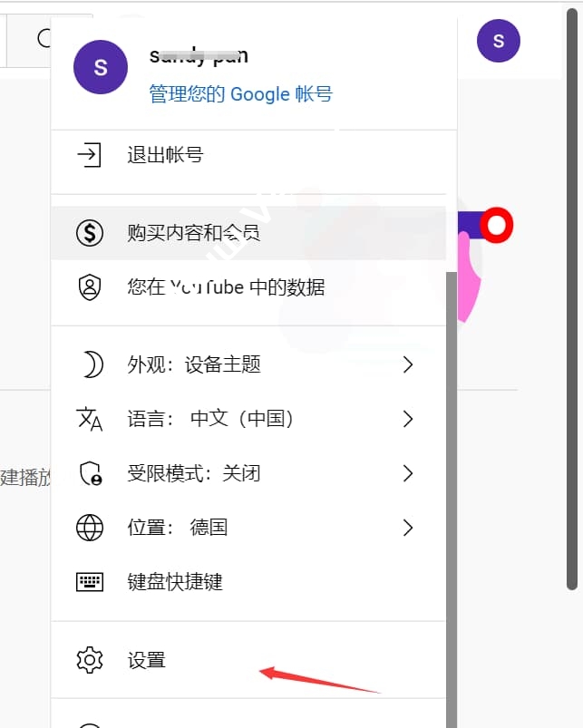Open 设置 settings menu item
Image resolution: width=583 pixels, height=728 pixels.
[x=248, y=660]
